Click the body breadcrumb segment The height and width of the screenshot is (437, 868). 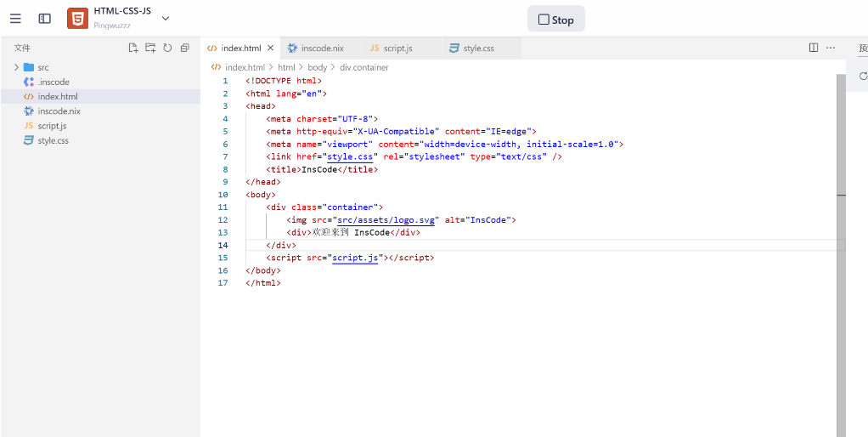click(x=317, y=67)
